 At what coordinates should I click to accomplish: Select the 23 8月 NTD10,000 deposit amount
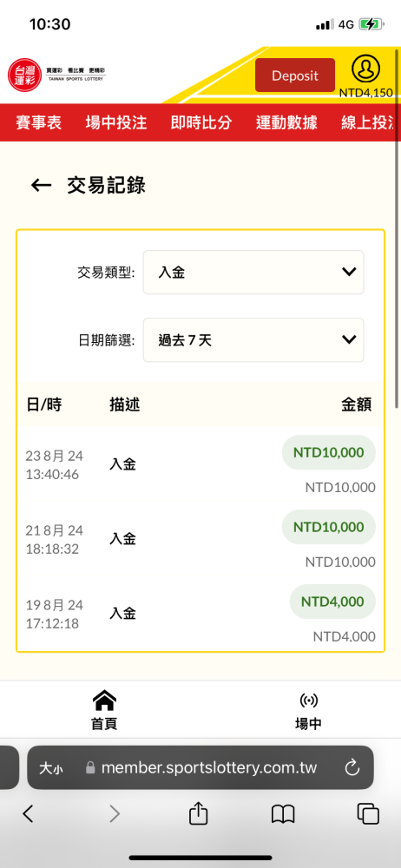[328, 452]
